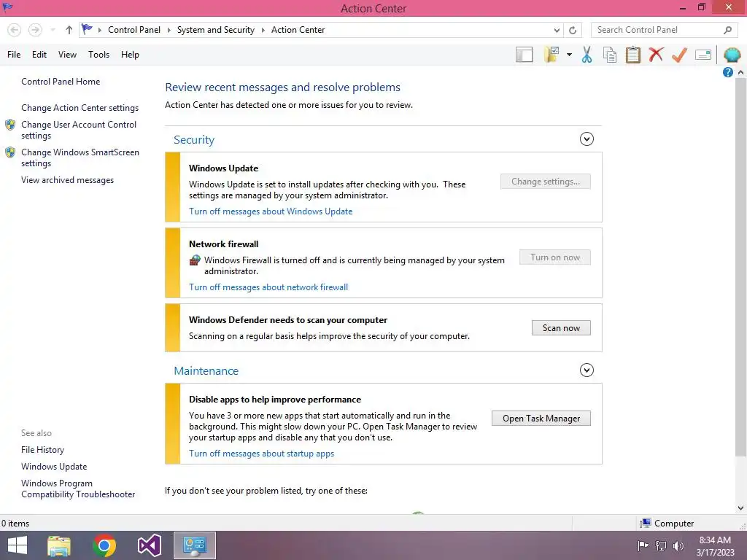Open the View menu
This screenshot has height=560, width=747.
[x=67, y=55]
